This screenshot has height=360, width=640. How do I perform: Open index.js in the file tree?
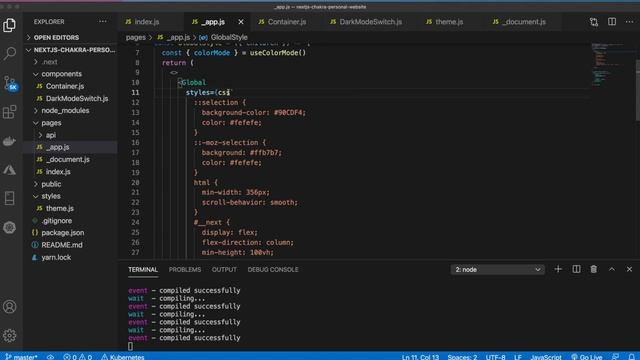click(x=70, y=172)
